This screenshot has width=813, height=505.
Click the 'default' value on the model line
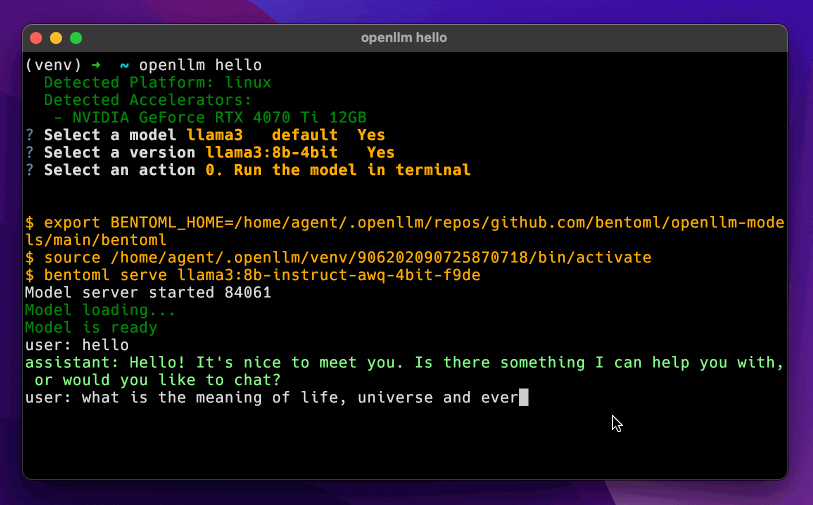point(304,135)
